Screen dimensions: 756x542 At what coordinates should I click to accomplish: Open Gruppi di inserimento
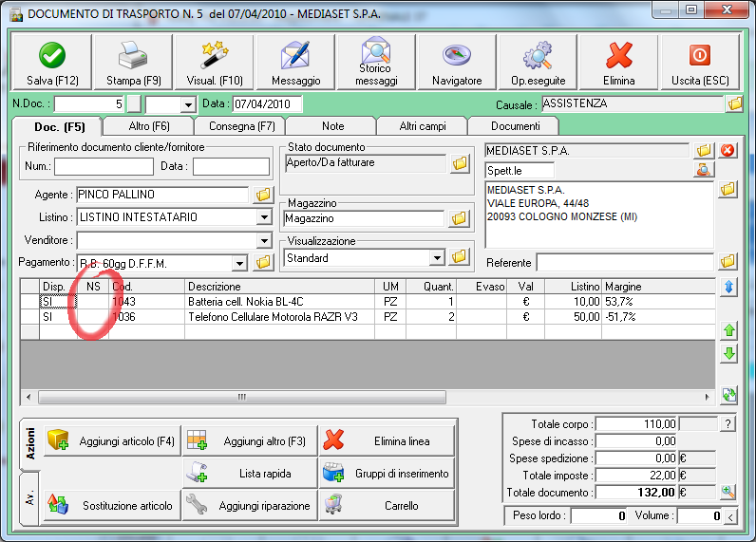coord(387,473)
